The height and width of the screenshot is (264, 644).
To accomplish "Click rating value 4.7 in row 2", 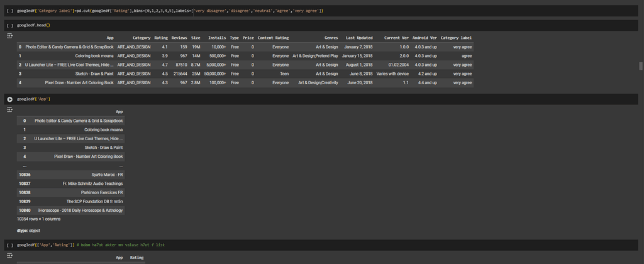I will [x=164, y=65].
